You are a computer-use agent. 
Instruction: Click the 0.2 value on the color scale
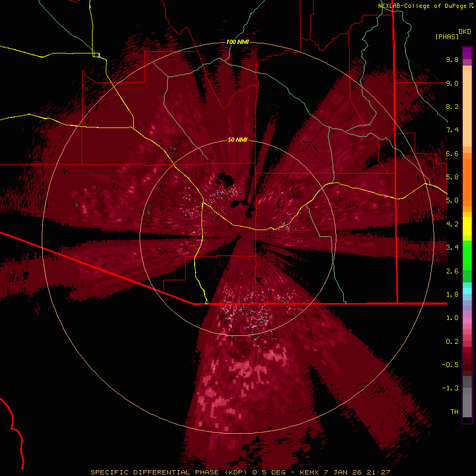452,342
